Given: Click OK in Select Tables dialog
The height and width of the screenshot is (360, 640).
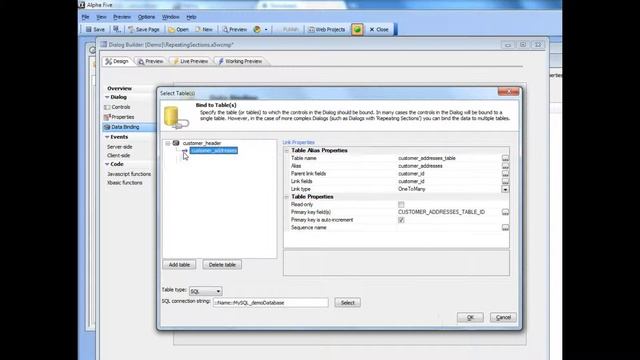Looking at the screenshot, I should [470, 318].
